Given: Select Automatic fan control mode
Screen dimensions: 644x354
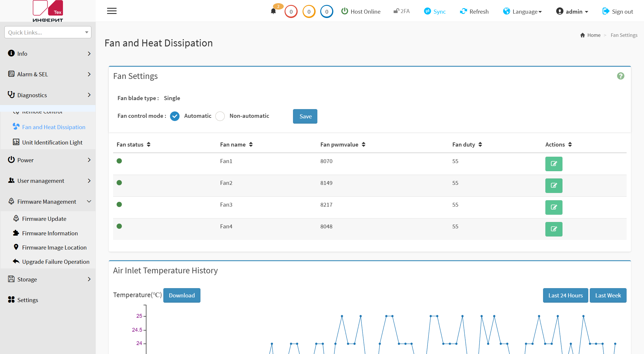Looking at the screenshot, I should tap(175, 116).
